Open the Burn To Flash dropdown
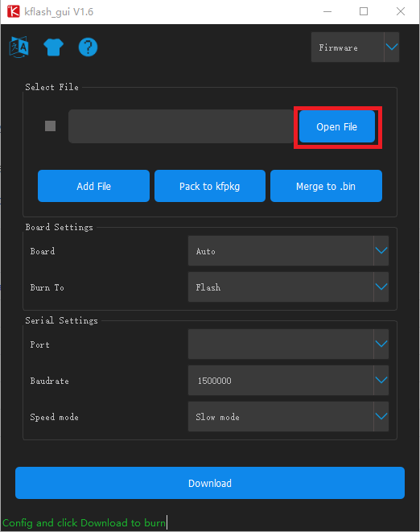 click(288, 287)
